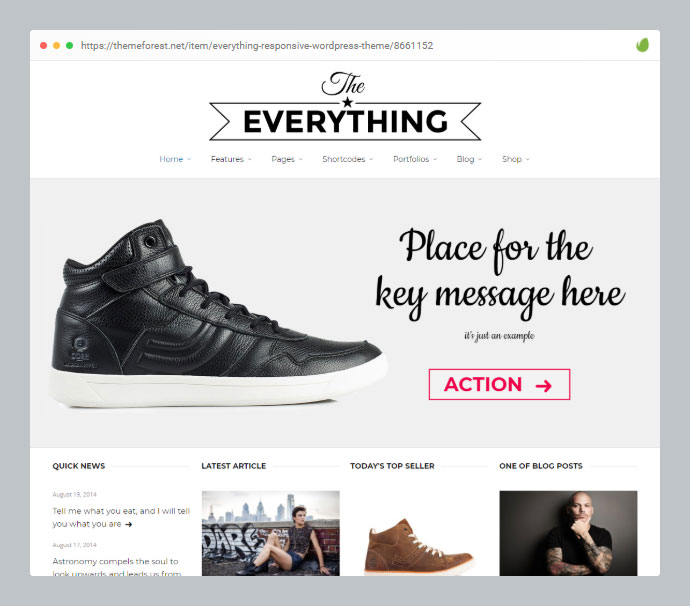The image size is (690, 606).
Task: Select the Blog menu item
Action: [465, 159]
